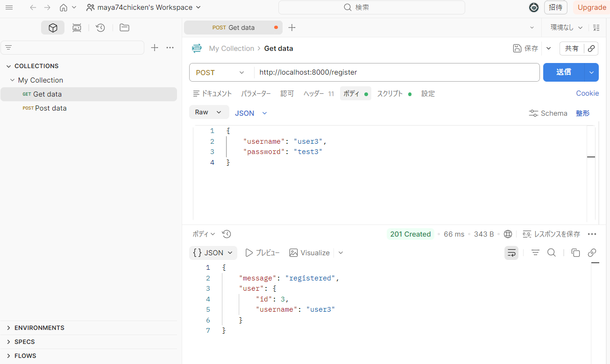Select Post data request in collection
Image resolution: width=610 pixels, height=364 pixels.
coord(50,108)
